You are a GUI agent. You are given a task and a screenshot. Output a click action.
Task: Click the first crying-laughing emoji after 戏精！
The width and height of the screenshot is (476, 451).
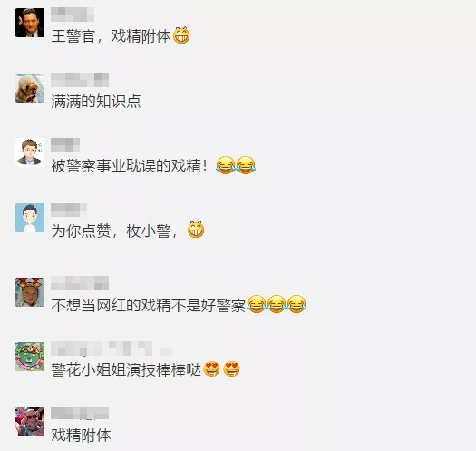coord(225,165)
